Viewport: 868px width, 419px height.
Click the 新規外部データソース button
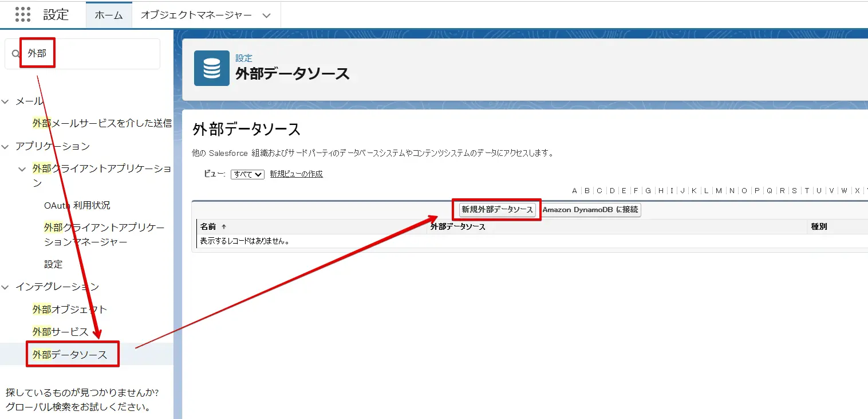point(496,210)
